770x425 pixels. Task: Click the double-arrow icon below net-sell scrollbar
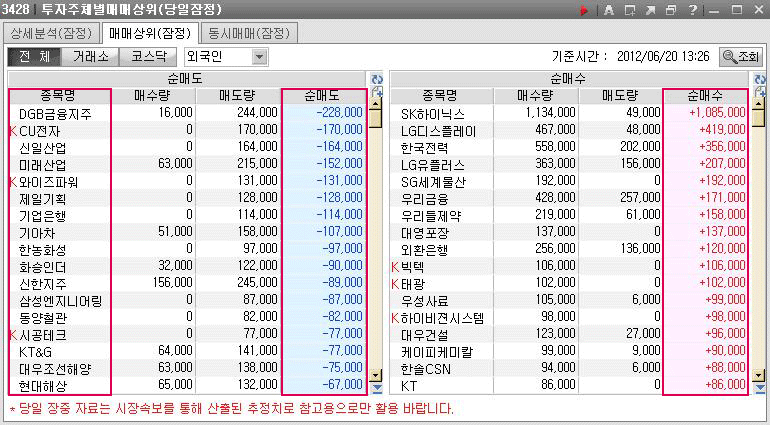tap(376, 389)
